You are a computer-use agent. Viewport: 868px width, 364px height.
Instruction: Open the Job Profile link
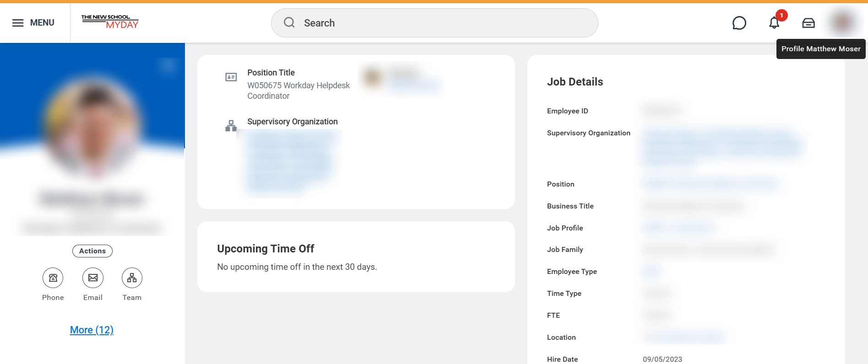click(678, 228)
